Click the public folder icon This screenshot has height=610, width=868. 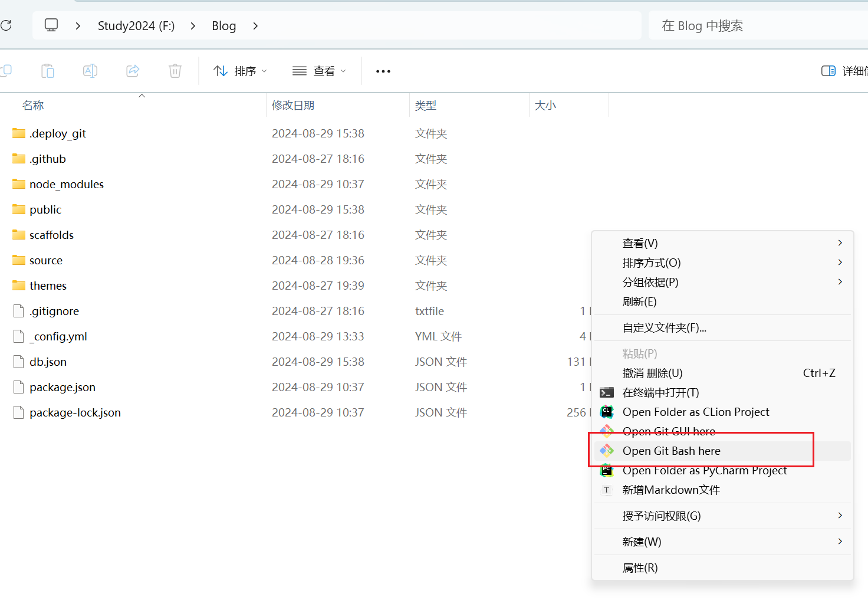[19, 209]
